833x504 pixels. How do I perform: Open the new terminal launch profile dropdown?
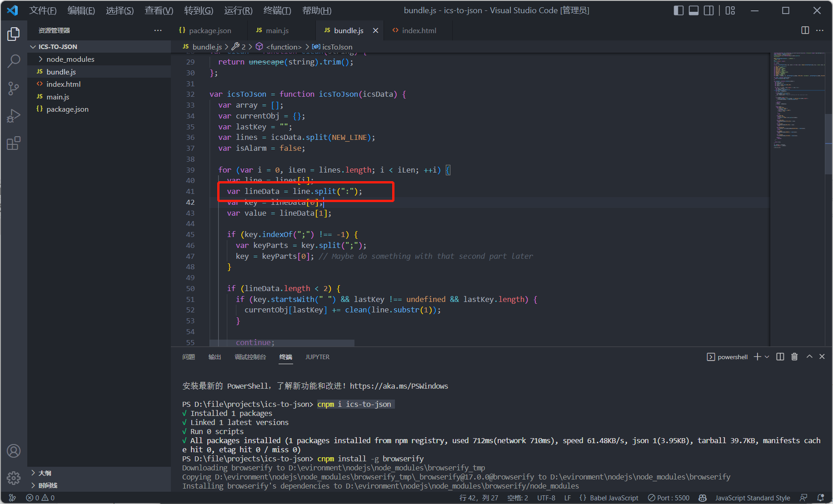[x=767, y=357]
